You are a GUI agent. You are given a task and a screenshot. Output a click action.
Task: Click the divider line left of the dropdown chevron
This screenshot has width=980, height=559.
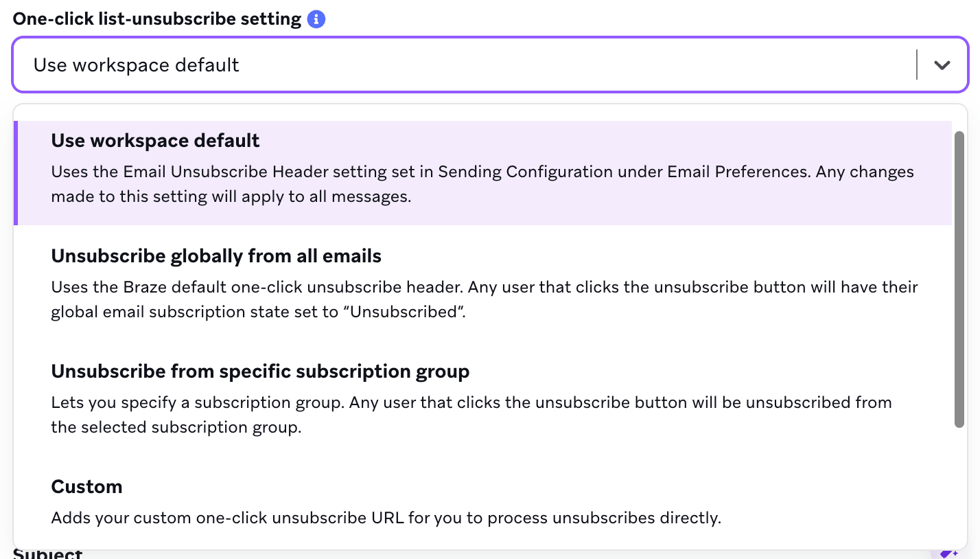tap(917, 65)
